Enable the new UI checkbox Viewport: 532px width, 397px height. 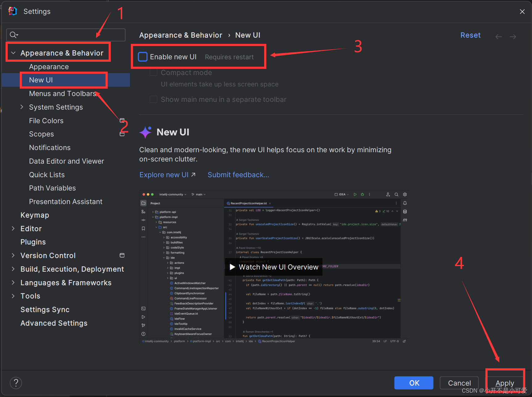[143, 57]
